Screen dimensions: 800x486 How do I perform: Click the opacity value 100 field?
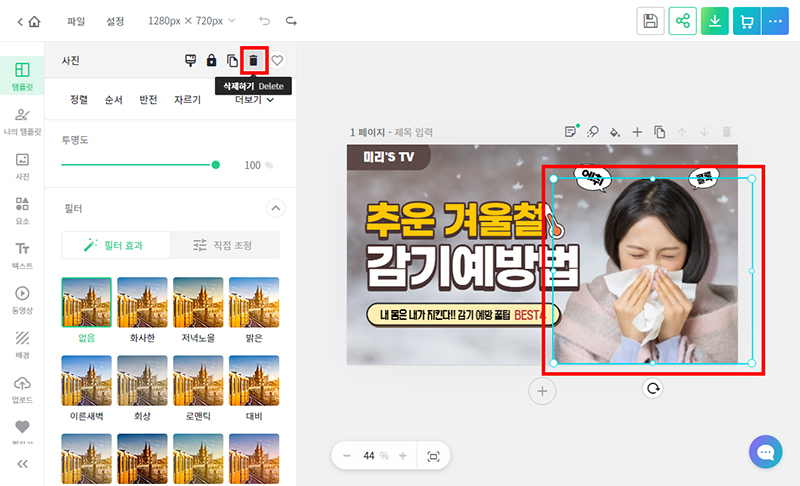click(x=253, y=165)
